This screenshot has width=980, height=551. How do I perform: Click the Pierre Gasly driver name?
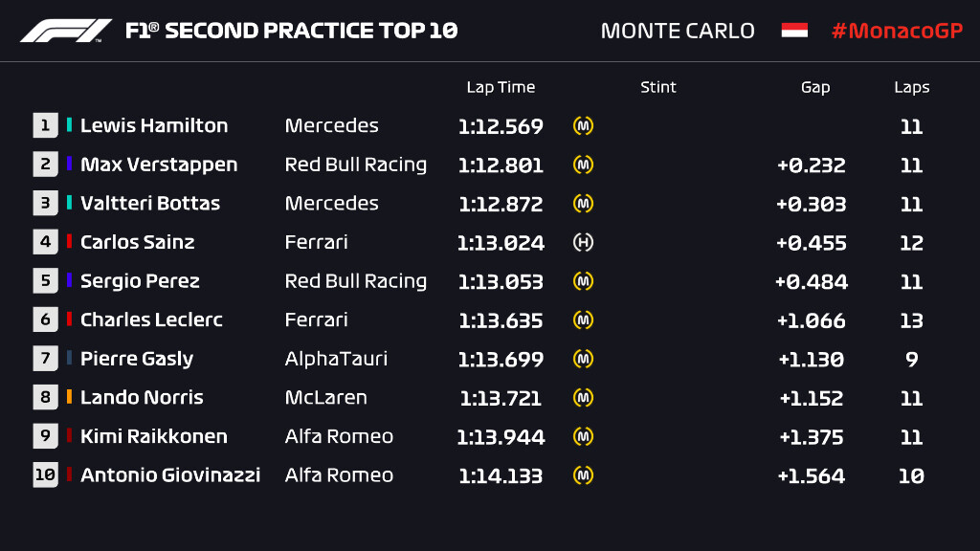click(137, 360)
